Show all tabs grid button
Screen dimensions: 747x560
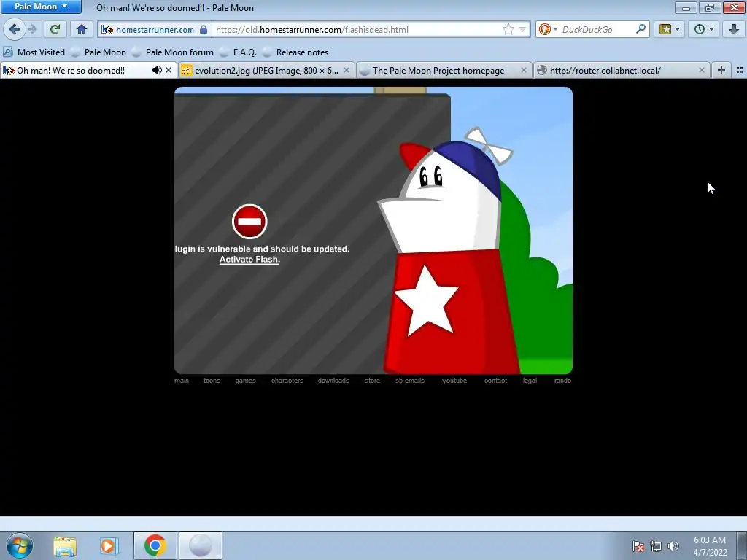[740, 71]
